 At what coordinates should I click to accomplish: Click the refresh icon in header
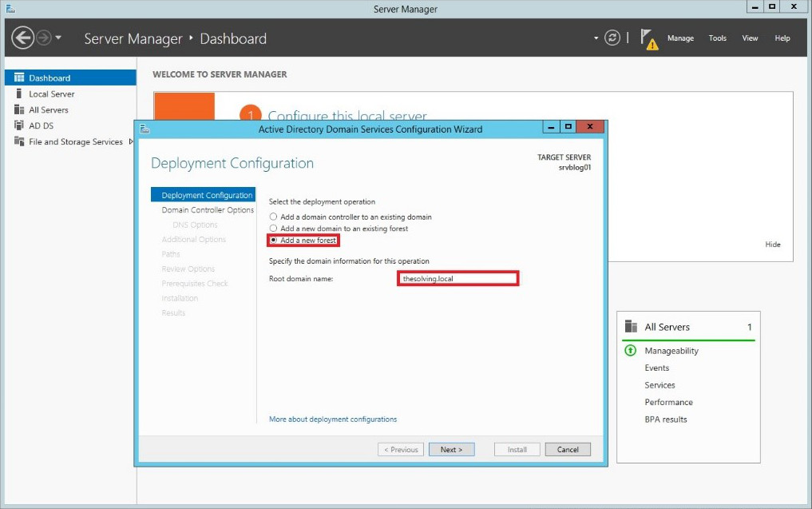[x=612, y=38]
